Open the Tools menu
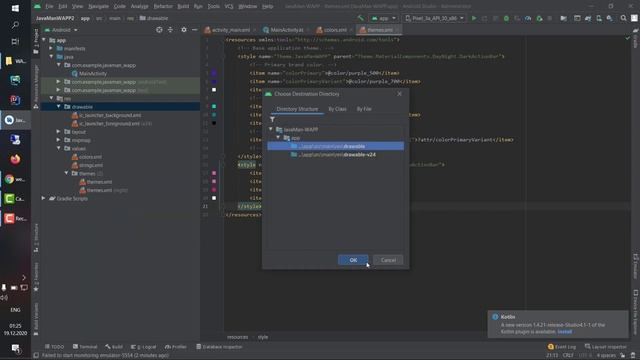640x360 pixels. 213,7
